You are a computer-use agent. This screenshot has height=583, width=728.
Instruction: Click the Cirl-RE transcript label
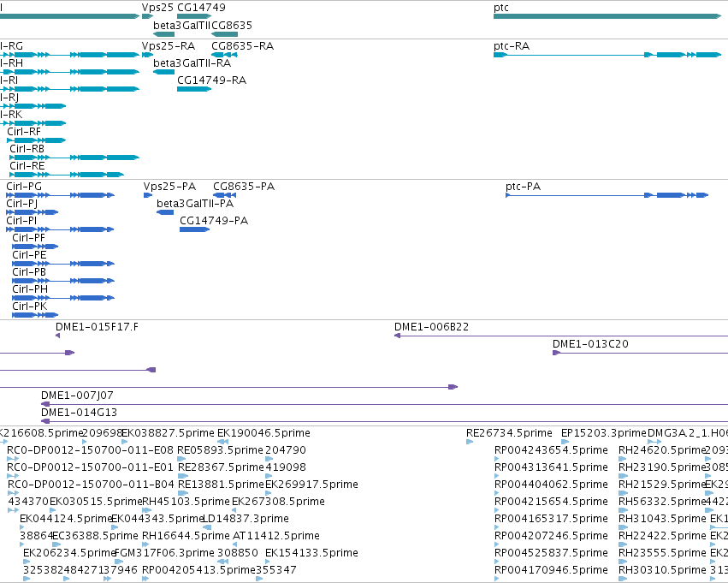[x=27, y=166]
